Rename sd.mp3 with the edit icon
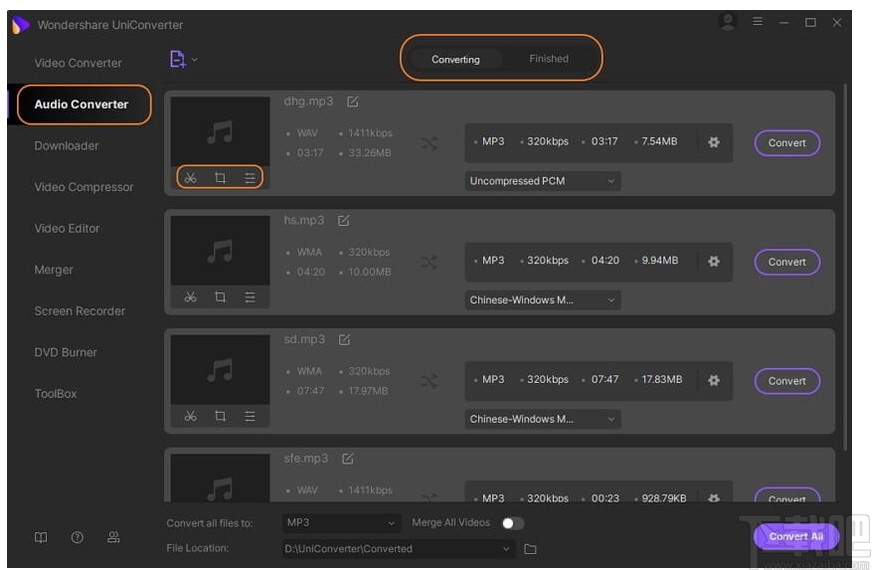Viewport: 873px width, 570px height. point(344,340)
